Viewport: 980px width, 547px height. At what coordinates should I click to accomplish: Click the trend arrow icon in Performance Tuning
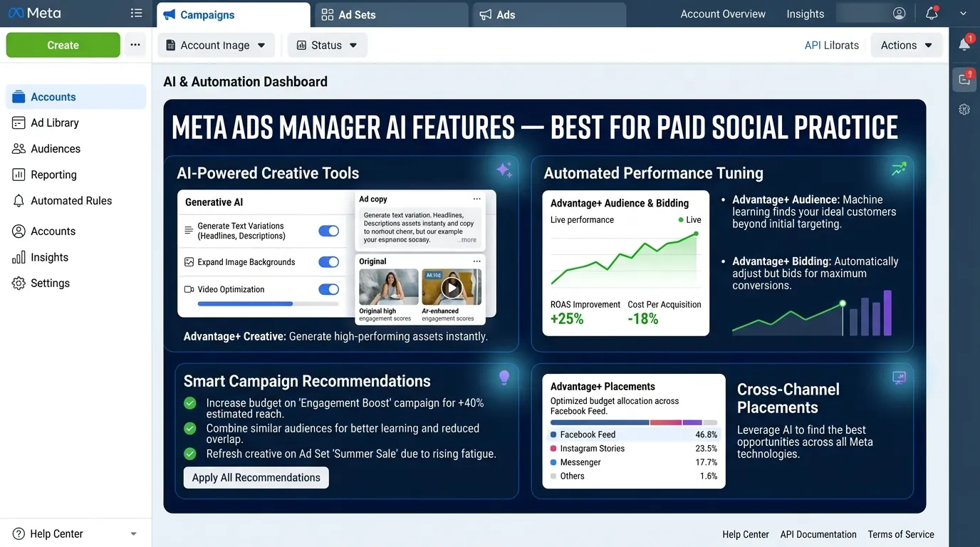tap(899, 169)
